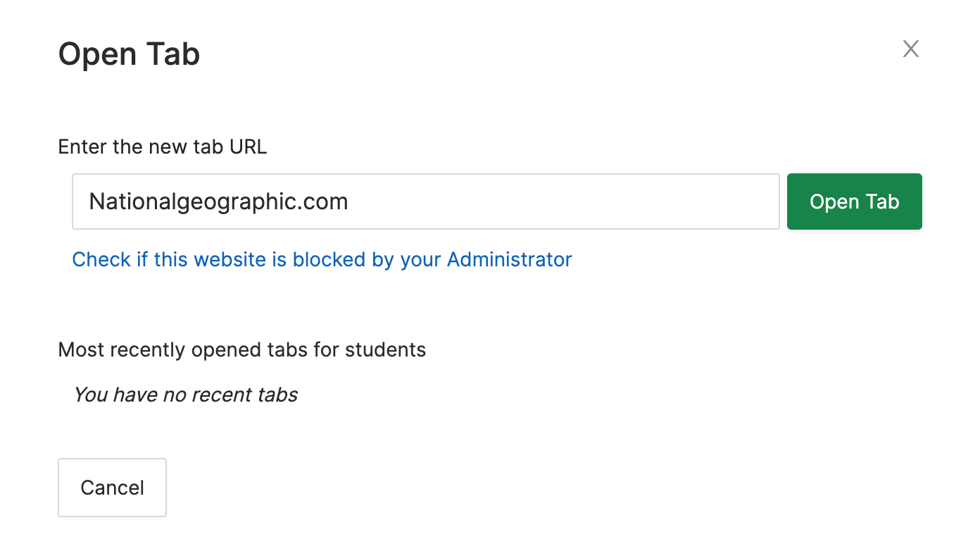Select the 'Open Tab' dialog heading
Screen dimensions: 980x551
(x=129, y=54)
